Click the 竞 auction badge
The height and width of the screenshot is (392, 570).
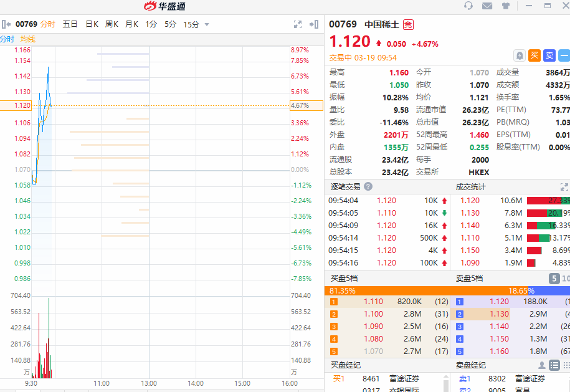tap(408, 25)
